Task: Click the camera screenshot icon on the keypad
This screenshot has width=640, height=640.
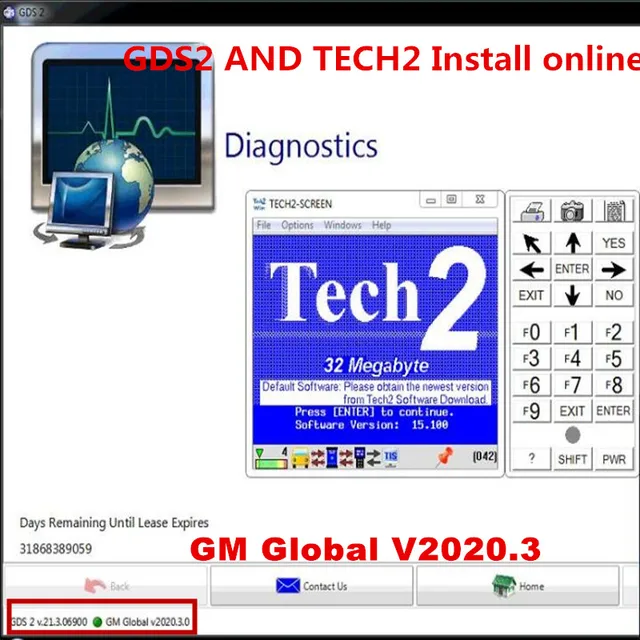Action: coord(572,211)
